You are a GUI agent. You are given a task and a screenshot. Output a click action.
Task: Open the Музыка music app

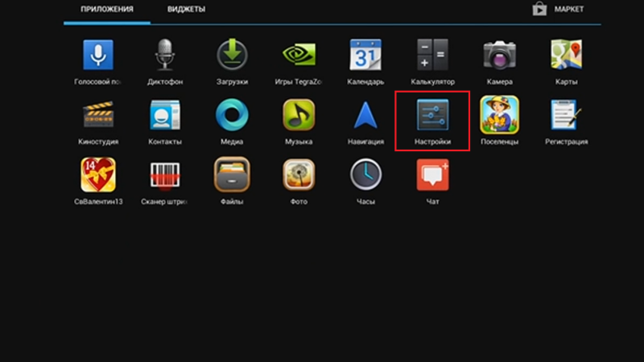(298, 116)
